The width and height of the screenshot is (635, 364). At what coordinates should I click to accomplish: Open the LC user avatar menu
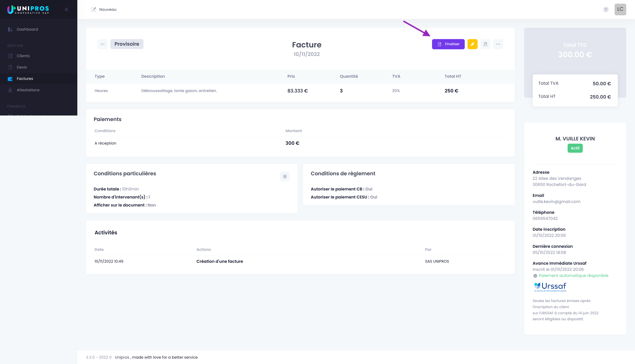[x=620, y=9]
